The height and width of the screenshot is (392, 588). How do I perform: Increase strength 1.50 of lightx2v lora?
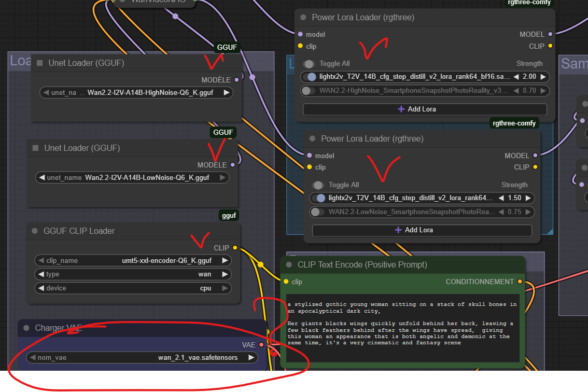[528, 198]
